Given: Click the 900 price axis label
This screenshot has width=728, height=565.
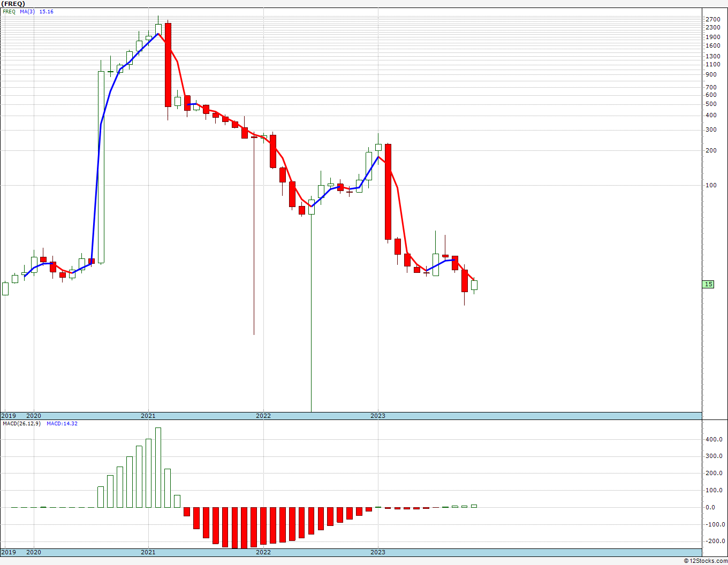Looking at the screenshot, I should point(710,74).
